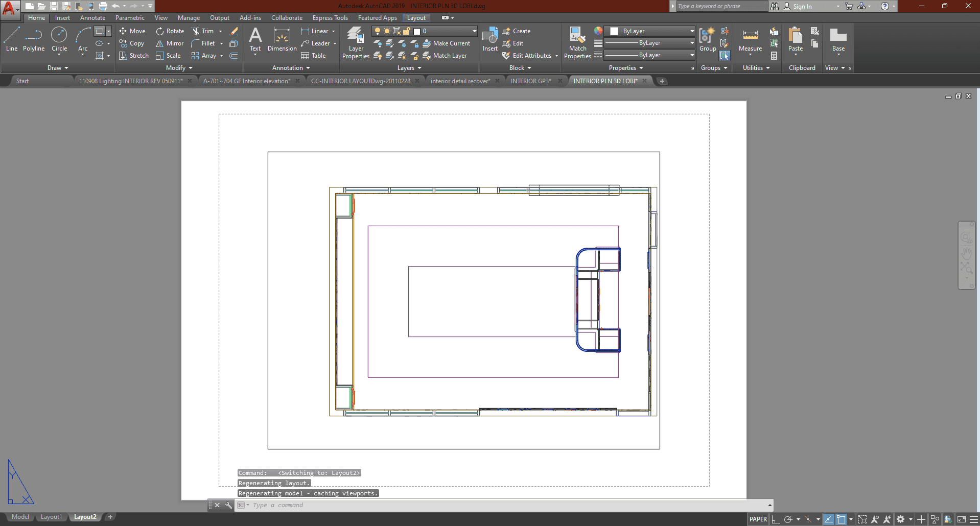Screen dimensions: 980x526
Task: Expand the Modify panel
Action: coord(179,68)
